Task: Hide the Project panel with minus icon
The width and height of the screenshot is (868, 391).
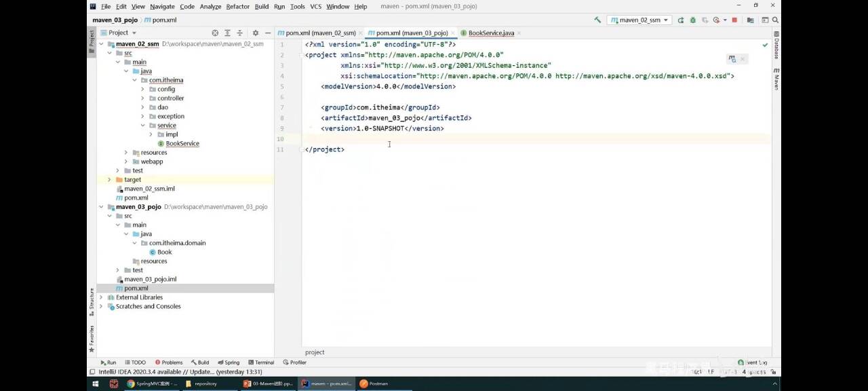Action: (269, 33)
